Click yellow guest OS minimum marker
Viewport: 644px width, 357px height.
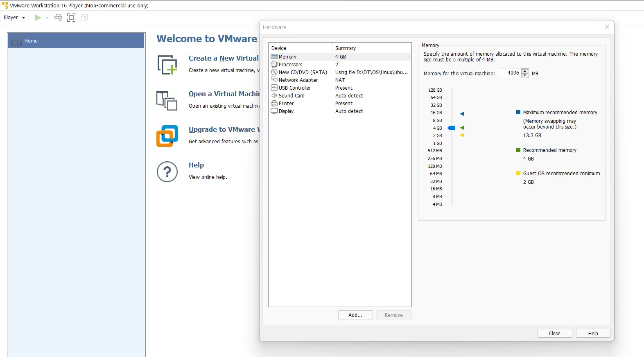462,135
